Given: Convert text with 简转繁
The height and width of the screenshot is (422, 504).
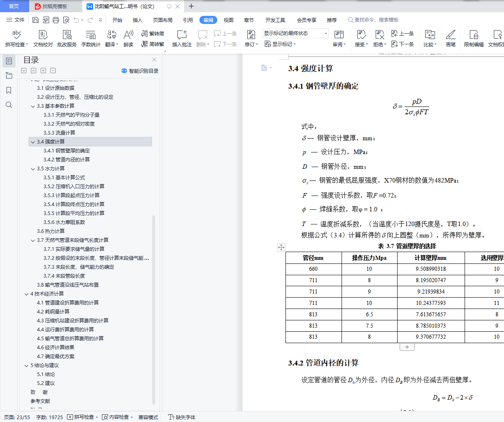Looking at the screenshot, I should point(153,44).
